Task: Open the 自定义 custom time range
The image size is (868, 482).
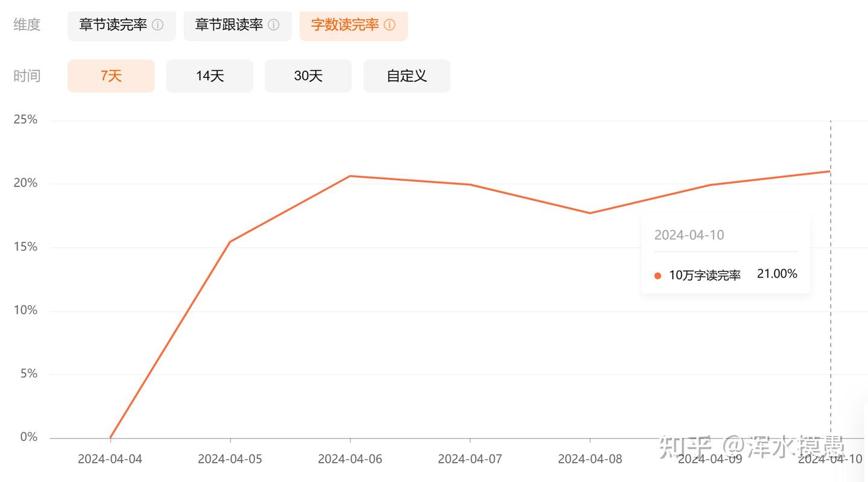Action: click(x=407, y=76)
